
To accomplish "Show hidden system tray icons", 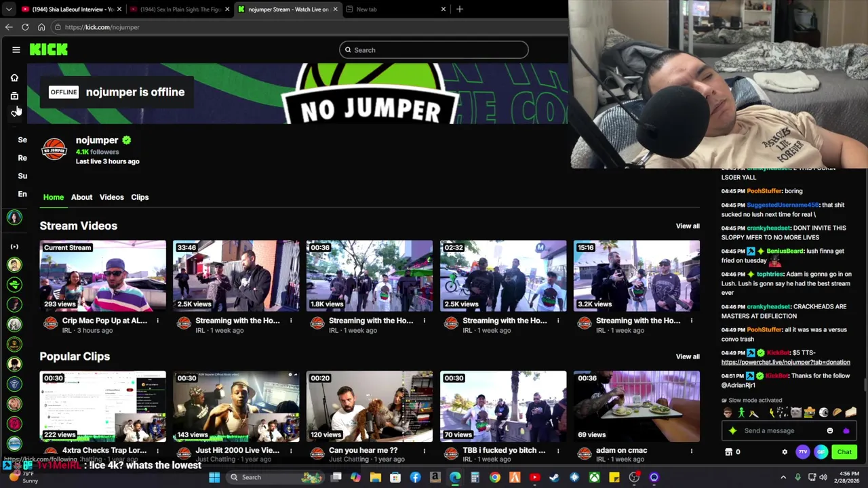I will coord(783,477).
